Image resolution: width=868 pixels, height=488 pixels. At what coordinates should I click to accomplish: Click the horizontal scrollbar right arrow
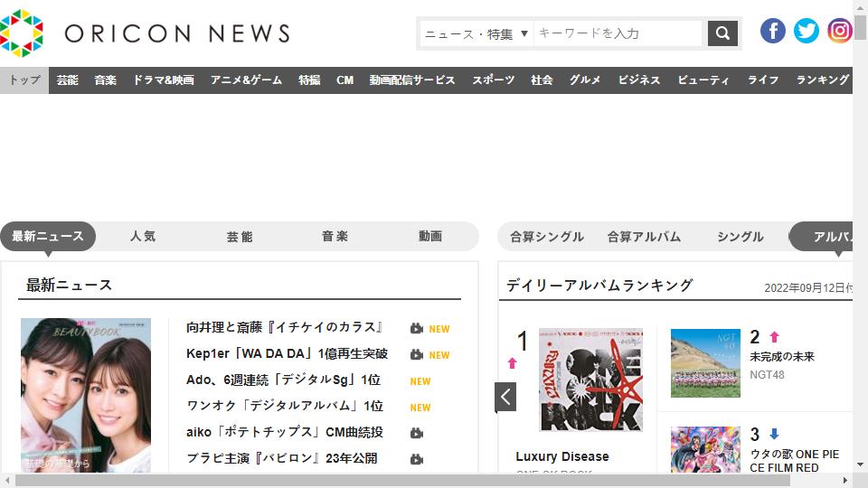click(x=845, y=480)
